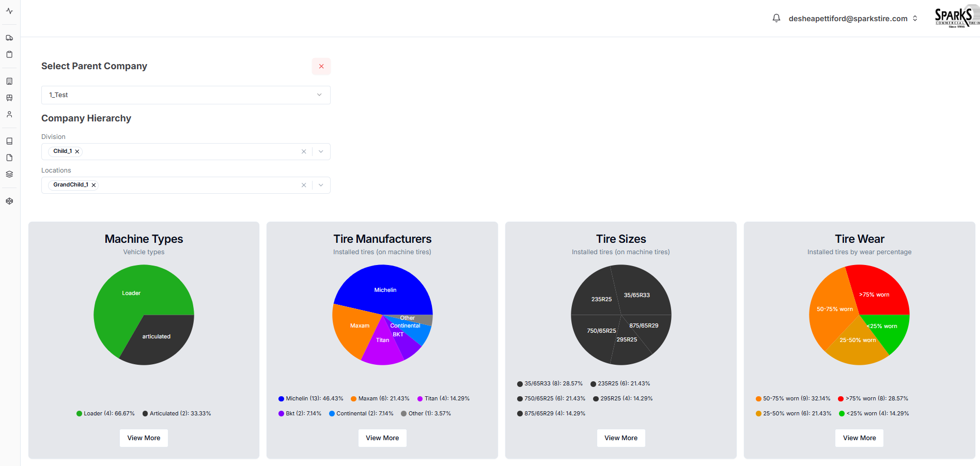
Task: Select the machines icon in the sidebar
Action: point(9,98)
